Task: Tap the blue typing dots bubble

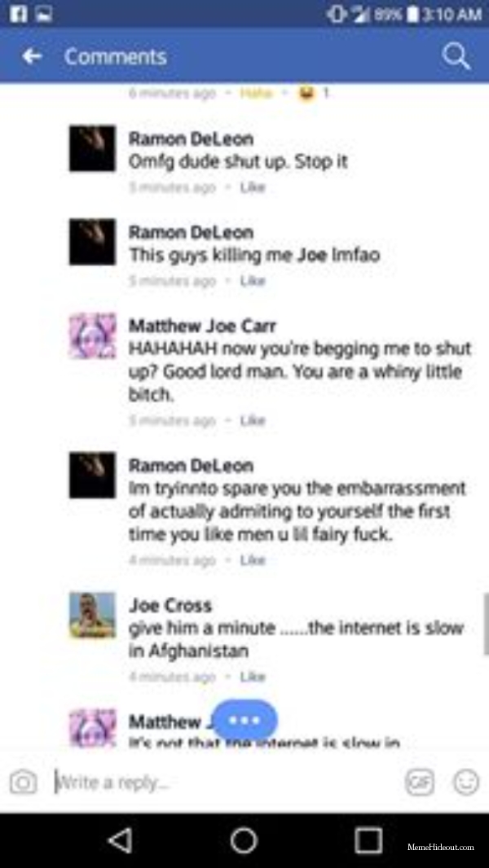Action: coord(244,720)
